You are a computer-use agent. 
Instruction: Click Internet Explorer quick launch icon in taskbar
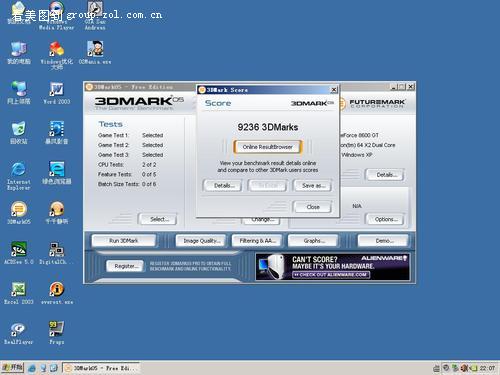32,368
